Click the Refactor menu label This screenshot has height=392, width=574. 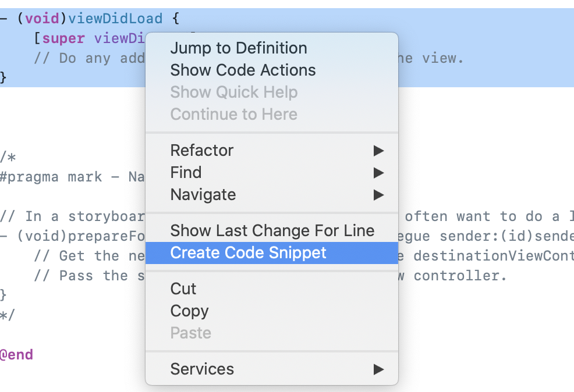click(x=201, y=151)
